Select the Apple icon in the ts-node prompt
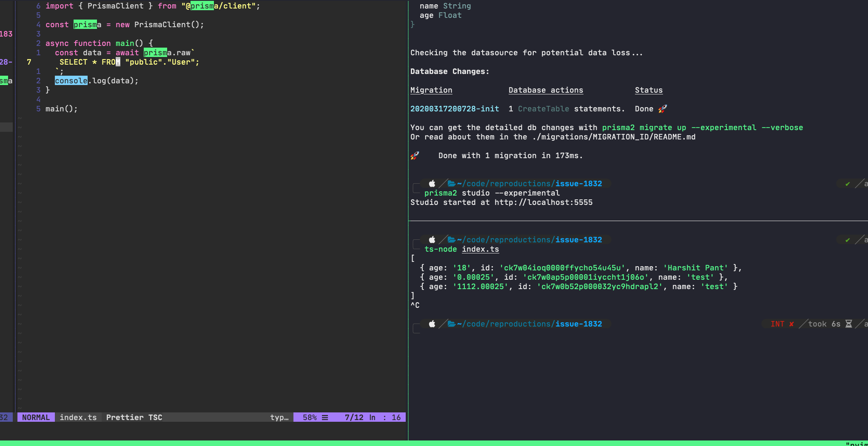This screenshot has height=446, width=868. (x=432, y=239)
